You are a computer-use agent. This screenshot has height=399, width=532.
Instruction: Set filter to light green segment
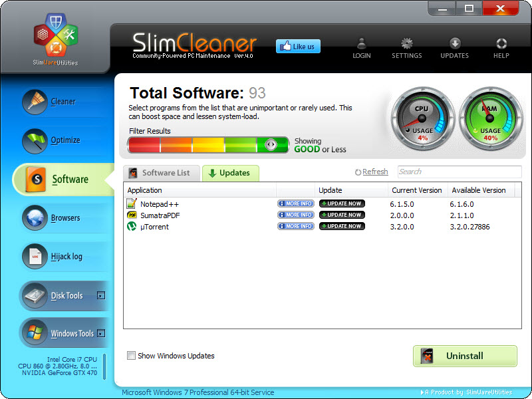point(240,145)
